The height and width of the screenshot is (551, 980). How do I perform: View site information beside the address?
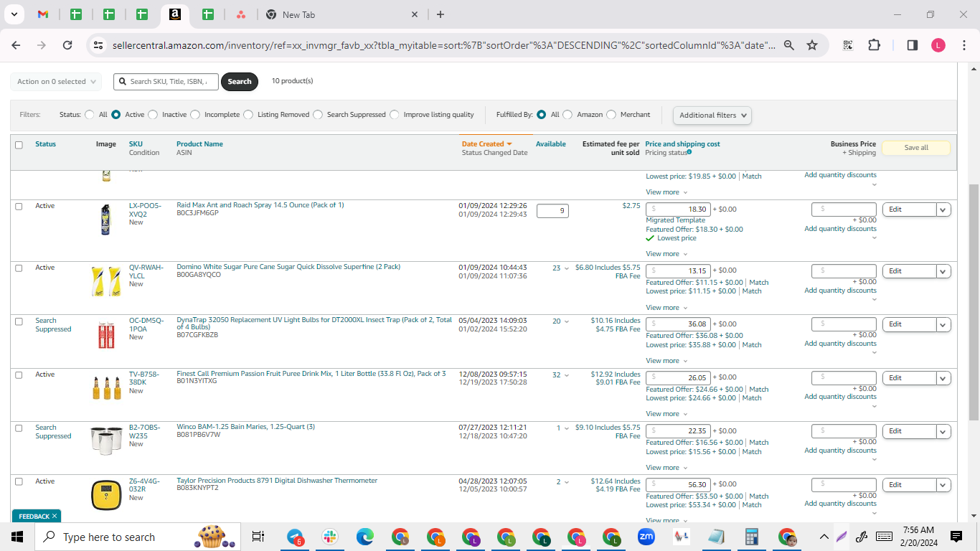(99, 45)
